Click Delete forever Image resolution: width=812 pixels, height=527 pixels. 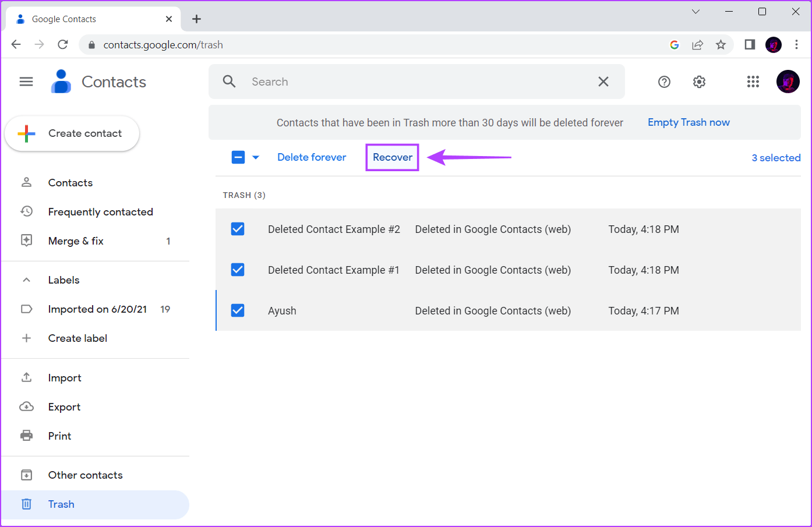pos(312,157)
